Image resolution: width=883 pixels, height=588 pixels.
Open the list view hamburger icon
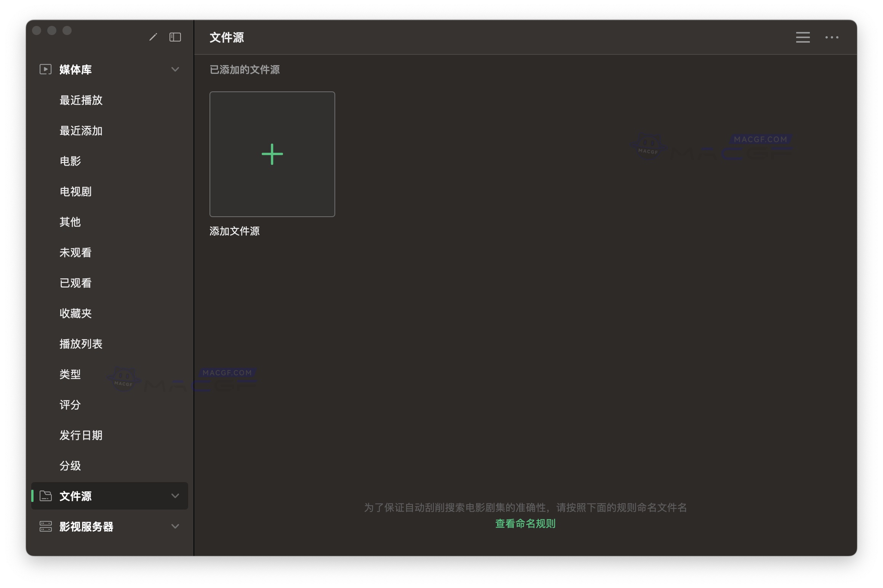coord(802,37)
